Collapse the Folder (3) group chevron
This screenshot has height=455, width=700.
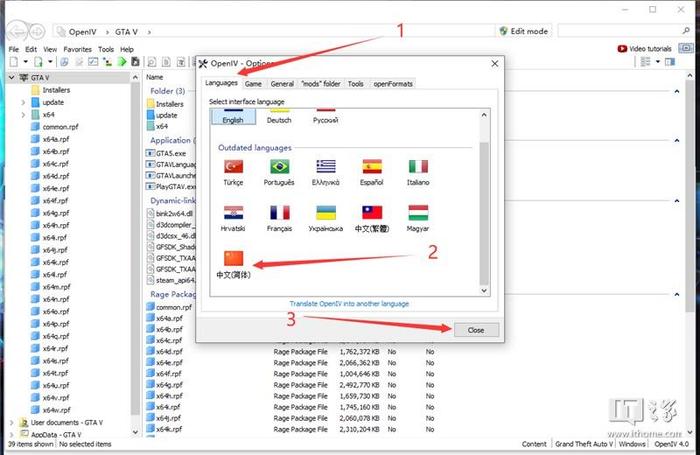tap(677, 91)
